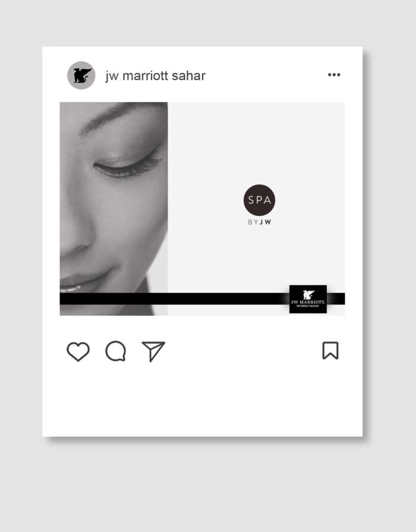Save the post with the bookmark icon
Image resolution: width=416 pixels, height=532 pixels.
point(330,350)
